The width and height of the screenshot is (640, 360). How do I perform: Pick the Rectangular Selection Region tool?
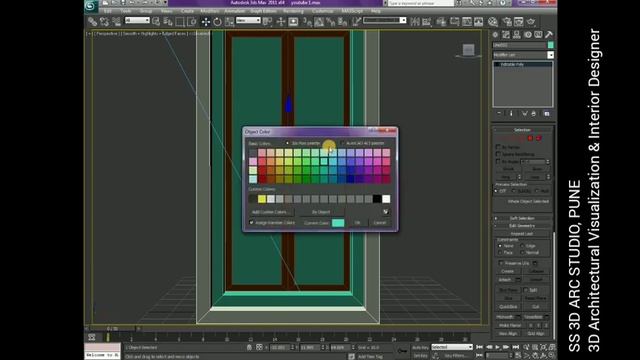(180, 22)
